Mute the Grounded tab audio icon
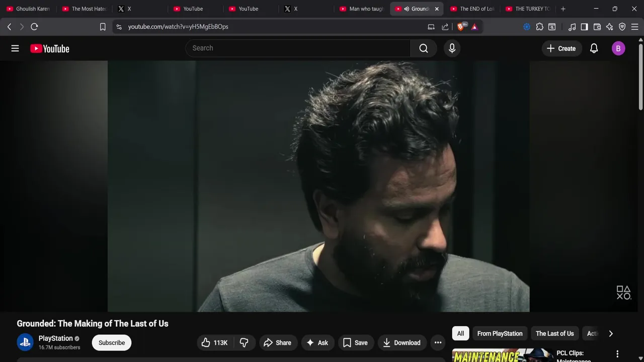Viewport: 644px width, 362px height. [x=407, y=9]
